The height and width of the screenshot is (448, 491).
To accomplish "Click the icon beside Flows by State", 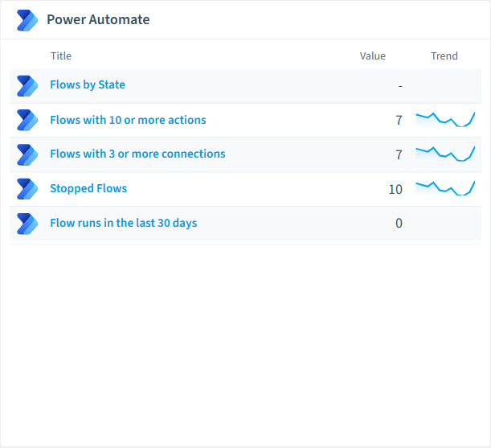I will [x=27, y=86].
